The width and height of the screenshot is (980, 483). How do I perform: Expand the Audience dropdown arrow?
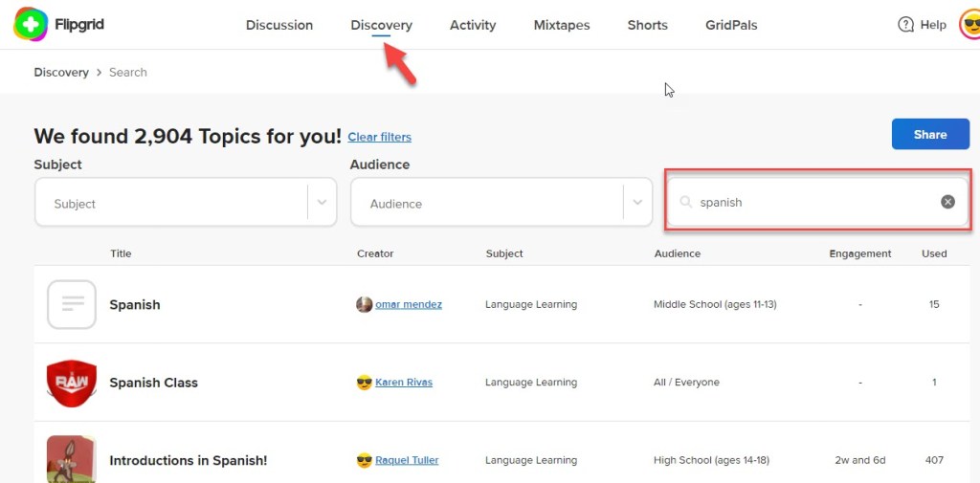(x=637, y=202)
